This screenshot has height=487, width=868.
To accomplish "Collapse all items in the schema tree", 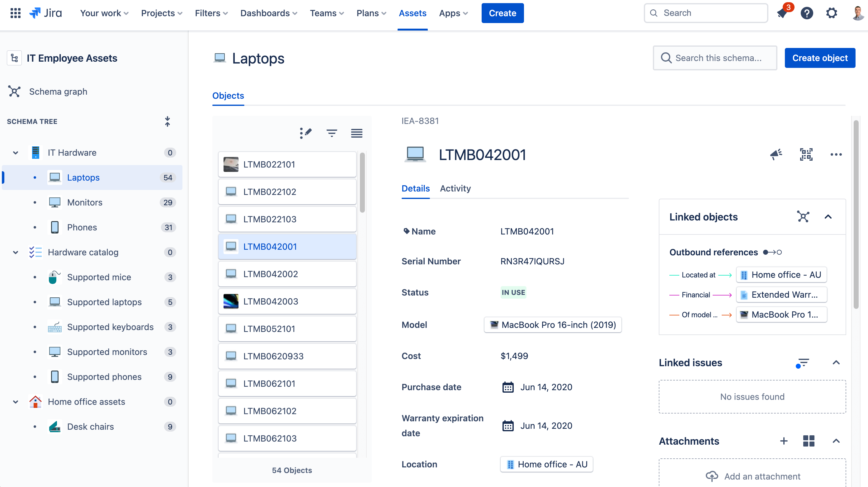I will point(167,121).
